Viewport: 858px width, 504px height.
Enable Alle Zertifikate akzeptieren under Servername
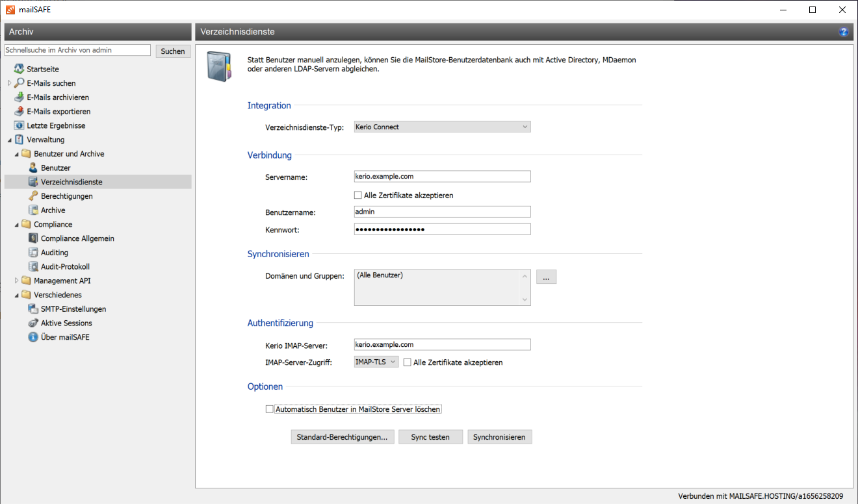point(357,195)
